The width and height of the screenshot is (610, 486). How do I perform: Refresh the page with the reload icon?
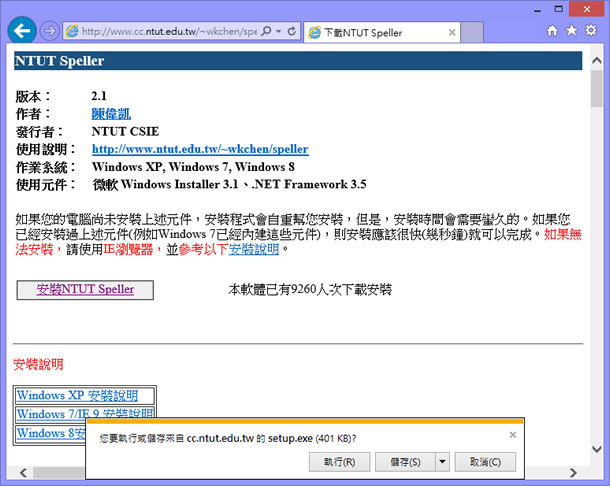292,31
